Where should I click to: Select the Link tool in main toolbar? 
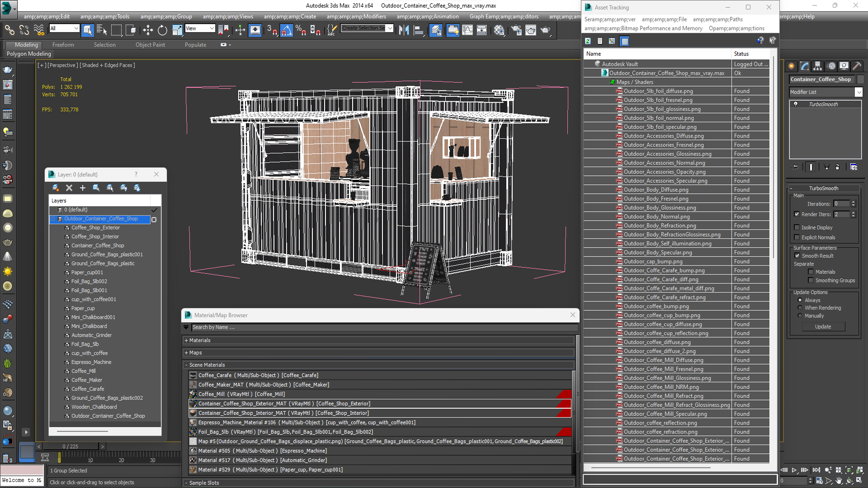pos(9,30)
